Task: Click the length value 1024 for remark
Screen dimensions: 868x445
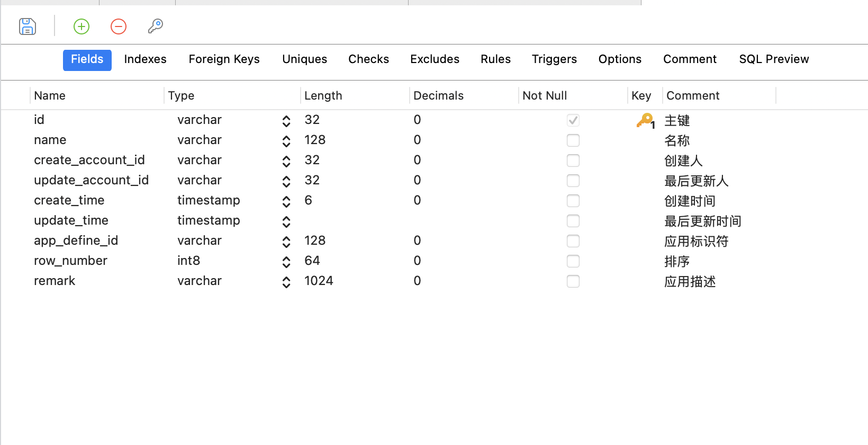Action: pos(319,281)
